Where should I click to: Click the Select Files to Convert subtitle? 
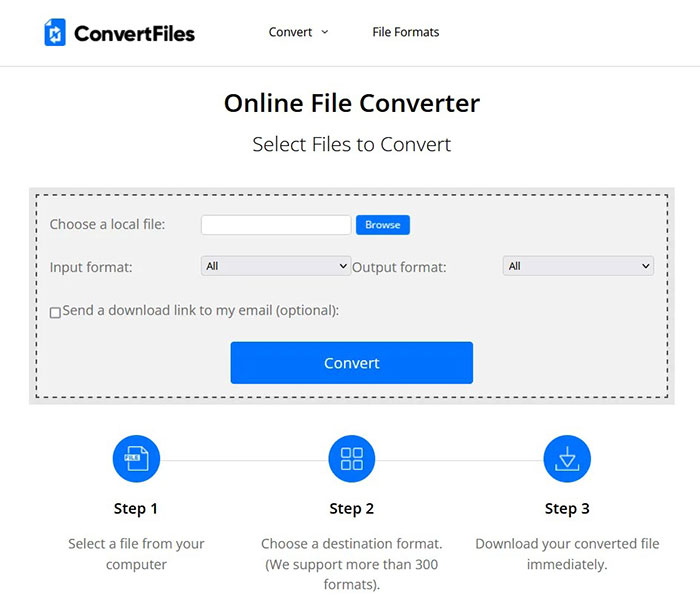pos(352,145)
